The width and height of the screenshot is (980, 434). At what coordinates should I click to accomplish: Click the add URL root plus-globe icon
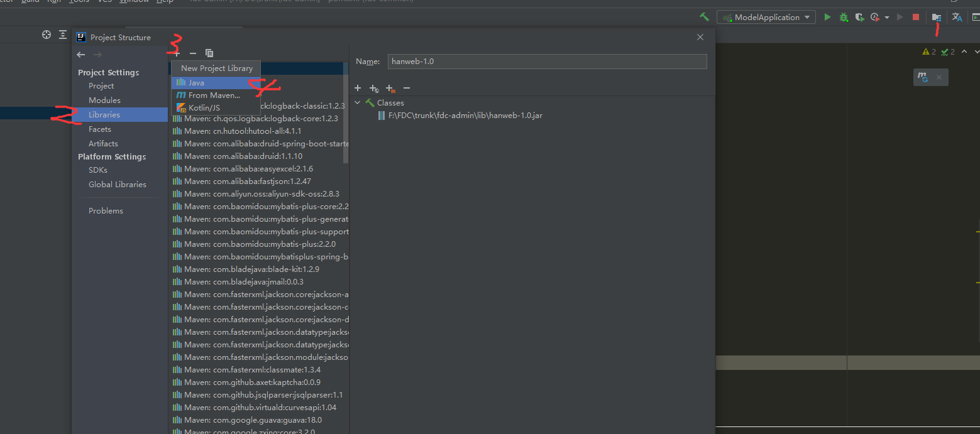click(x=374, y=89)
